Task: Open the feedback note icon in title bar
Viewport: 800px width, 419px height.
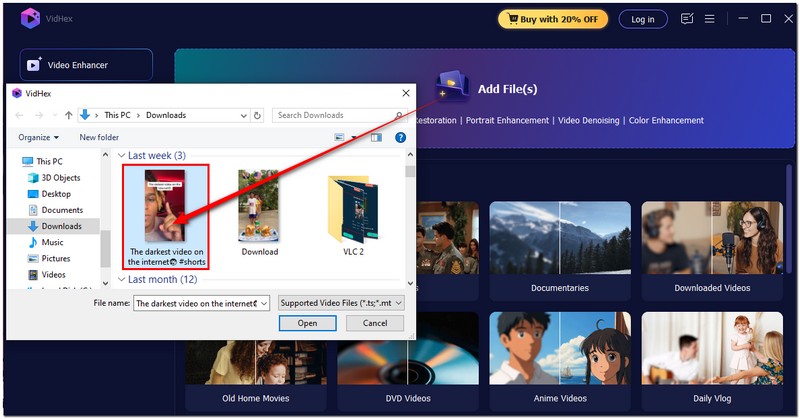Action: coord(687,19)
